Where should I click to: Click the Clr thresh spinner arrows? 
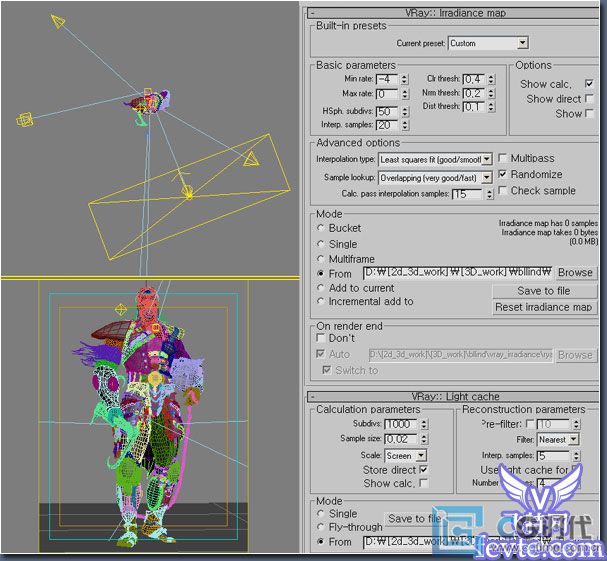(x=491, y=79)
